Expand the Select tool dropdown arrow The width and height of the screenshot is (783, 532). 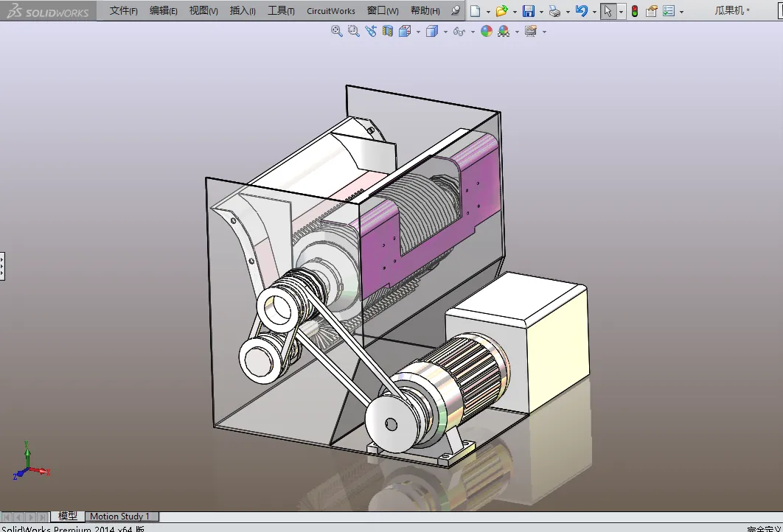coord(621,12)
